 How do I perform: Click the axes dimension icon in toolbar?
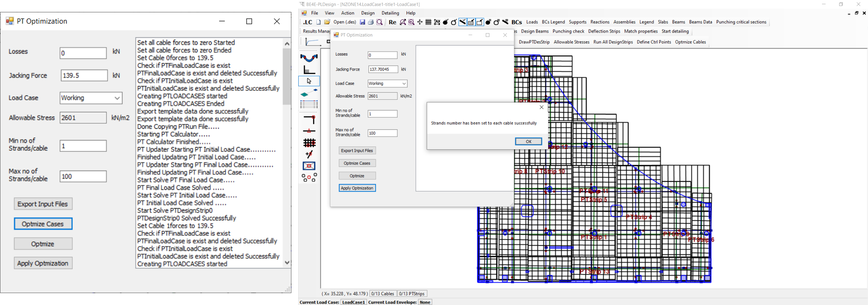pos(437,22)
